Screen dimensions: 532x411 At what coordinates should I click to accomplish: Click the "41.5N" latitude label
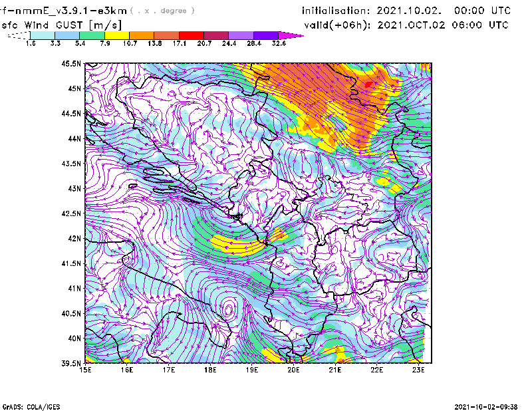(71, 263)
